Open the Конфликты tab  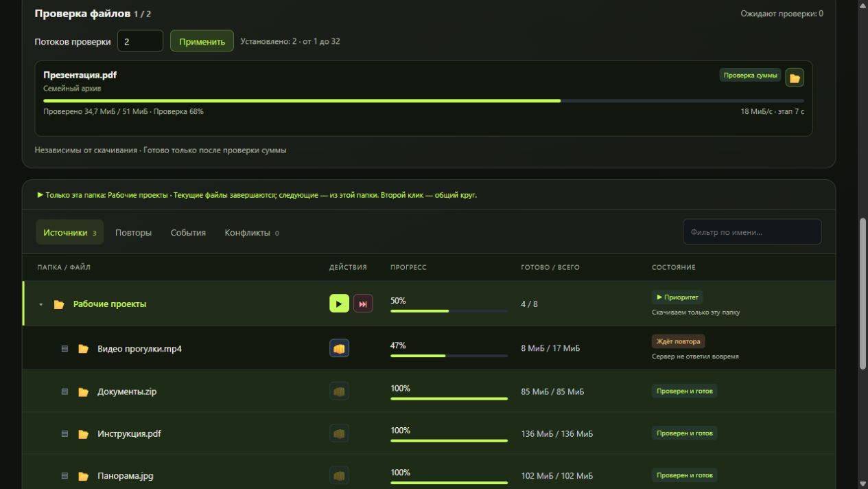point(252,232)
